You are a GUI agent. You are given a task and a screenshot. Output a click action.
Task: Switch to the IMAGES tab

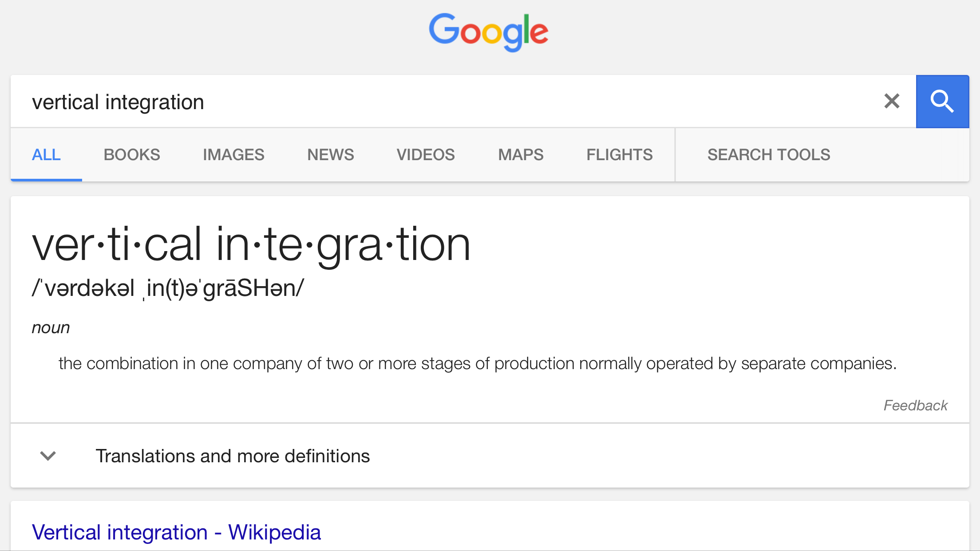[233, 155]
